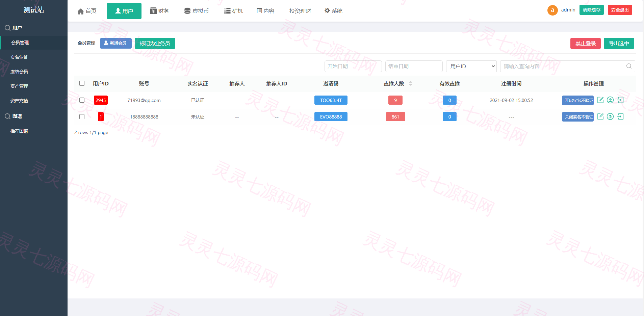The image size is (644, 316).
Task: Click the 861 direct referrals badge
Action: coord(395,117)
